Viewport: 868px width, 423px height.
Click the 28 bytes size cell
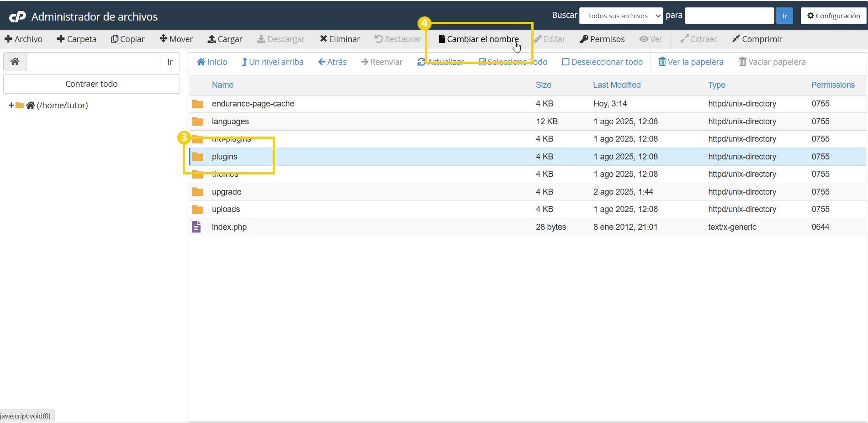click(551, 227)
